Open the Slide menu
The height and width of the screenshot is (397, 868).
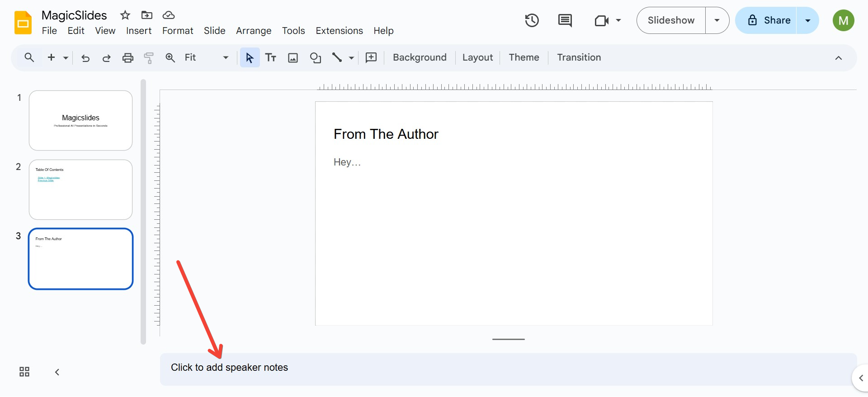(x=214, y=31)
